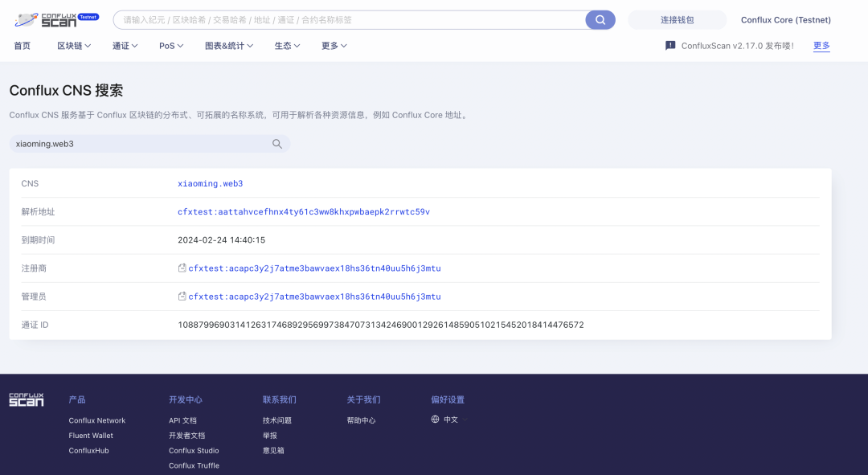Open 举报 footer link
Image resolution: width=868 pixels, height=475 pixels.
tap(269, 435)
